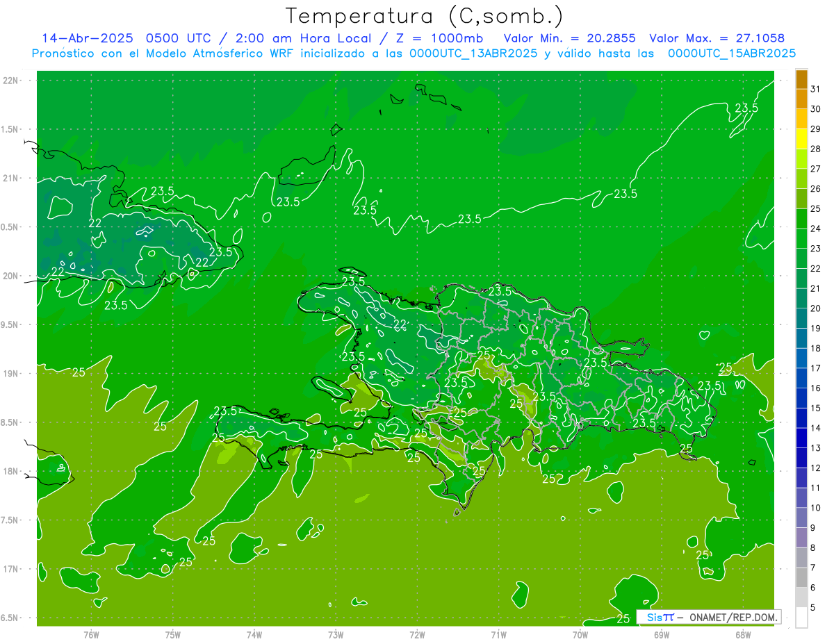Select the legend value 9
834x644 pixels.
point(813,528)
